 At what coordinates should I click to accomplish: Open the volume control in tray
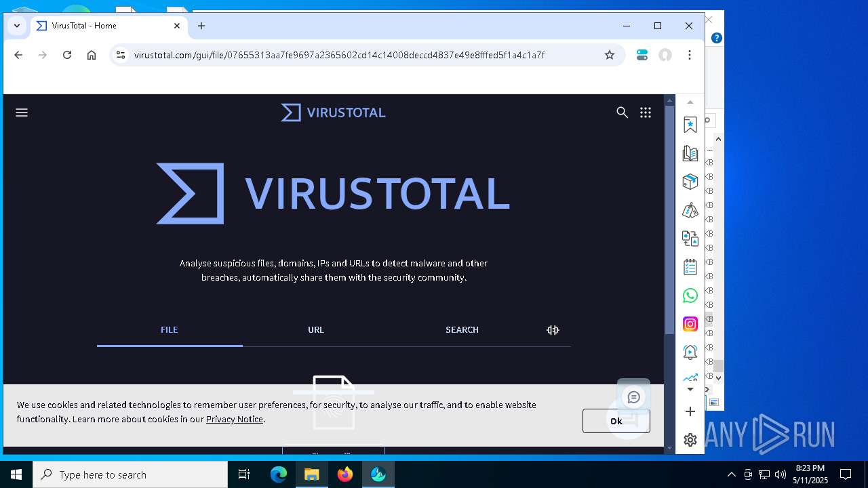point(781,474)
